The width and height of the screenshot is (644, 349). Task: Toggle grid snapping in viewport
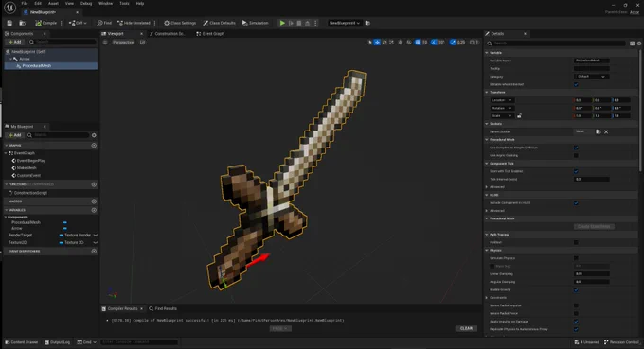pos(418,43)
